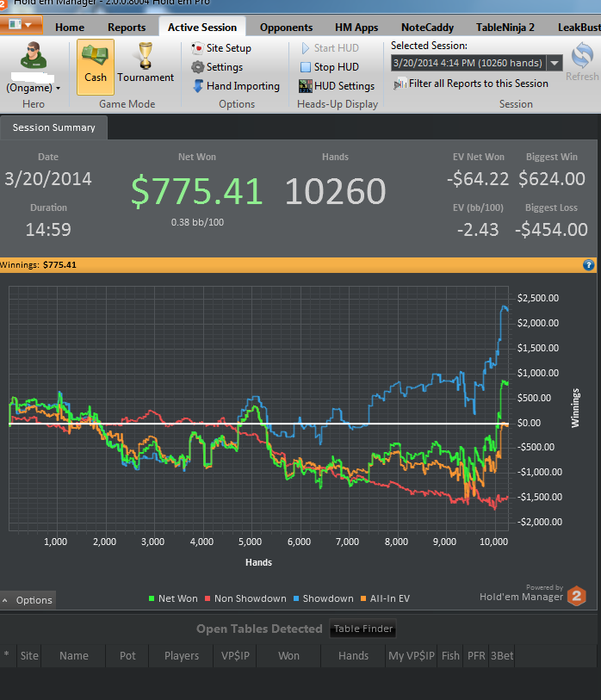This screenshot has width=601, height=700.
Task: Click Biggest Loss value -$454.00
Action: coord(551,230)
